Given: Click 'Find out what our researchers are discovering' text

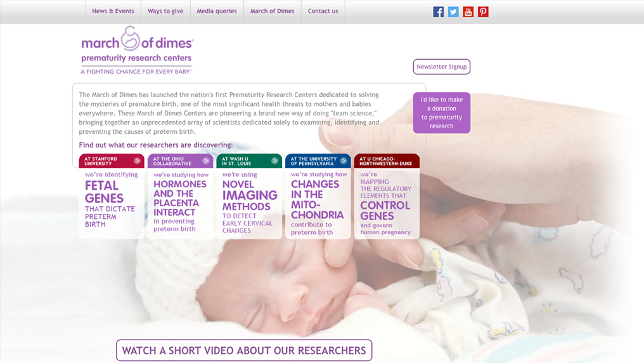Looking at the screenshot, I should point(156,145).
